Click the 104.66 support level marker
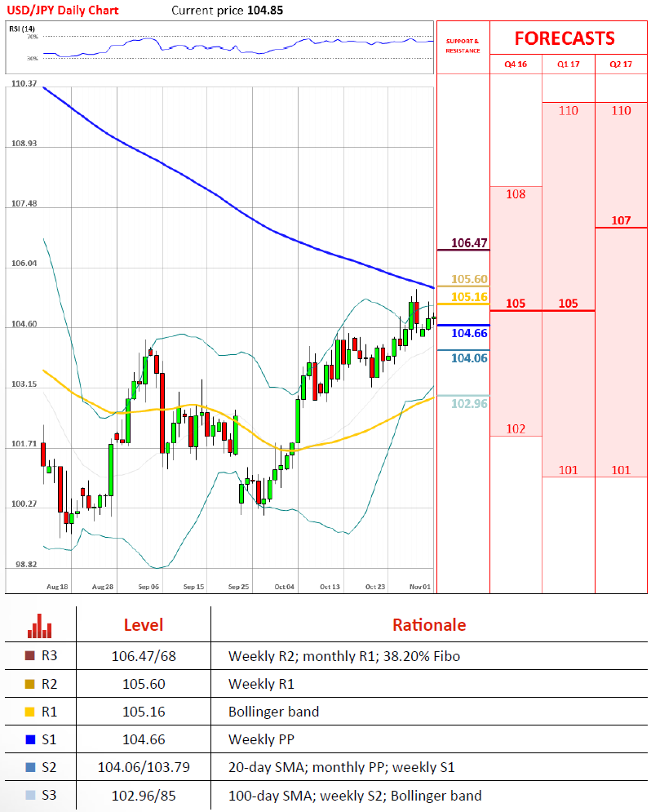Viewport: 651px width, 812px height. [x=469, y=333]
